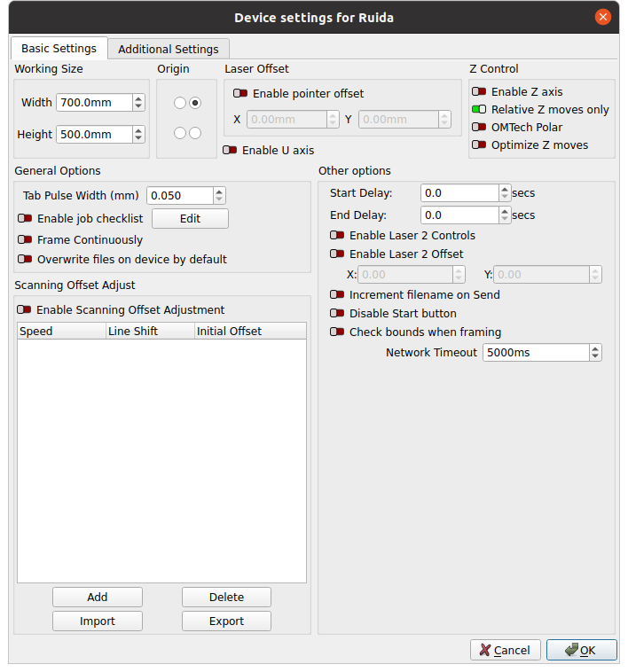Enable the Z axis toggle
The image size is (628, 672).
pyautogui.click(x=479, y=91)
